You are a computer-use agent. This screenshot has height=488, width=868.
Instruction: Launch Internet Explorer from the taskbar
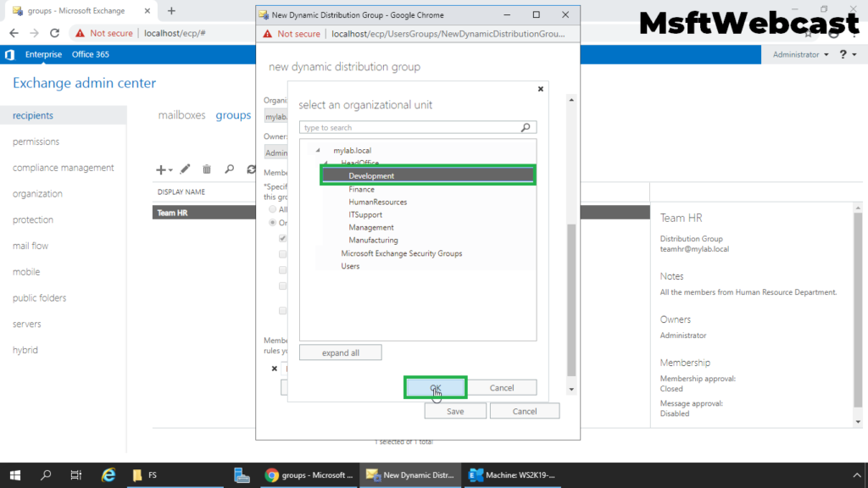pyautogui.click(x=108, y=475)
